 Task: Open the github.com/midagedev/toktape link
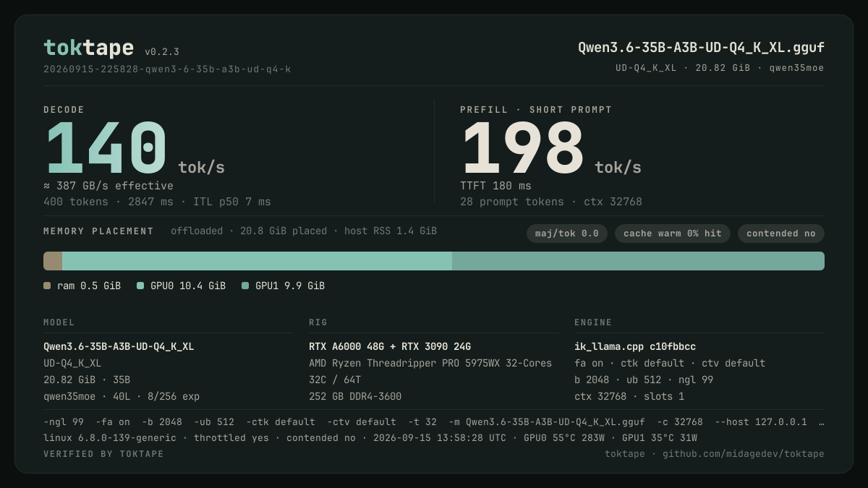point(744,454)
